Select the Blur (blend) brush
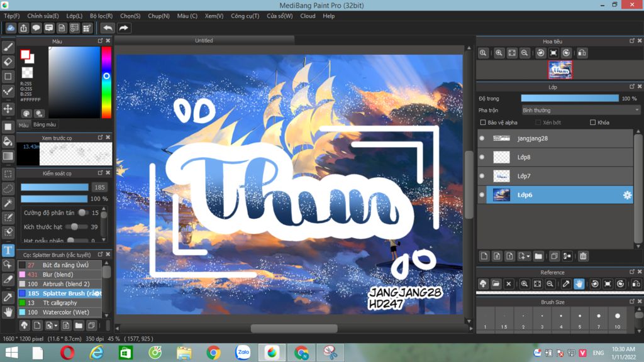Image resolution: width=644 pixels, height=362 pixels. (x=60, y=275)
